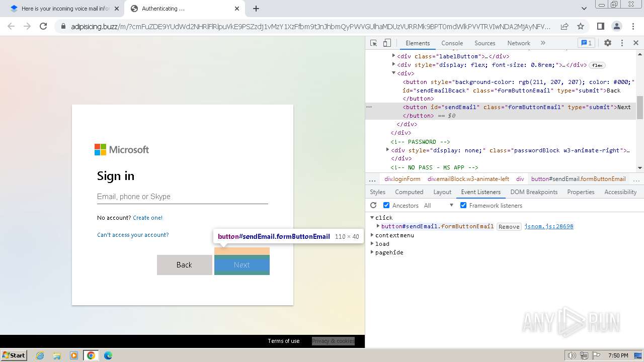Viewport: 644px width, 362px height.
Task: Follow the 'Create one!' link
Action: point(148,218)
